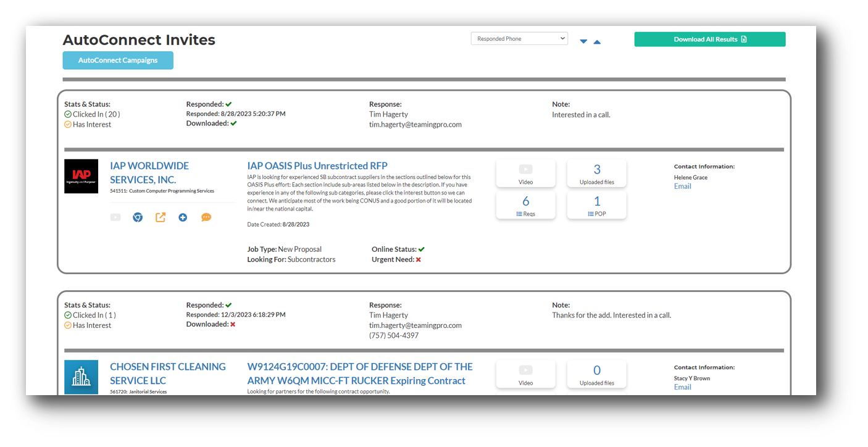Open the 6 Reqs tile

click(x=525, y=205)
